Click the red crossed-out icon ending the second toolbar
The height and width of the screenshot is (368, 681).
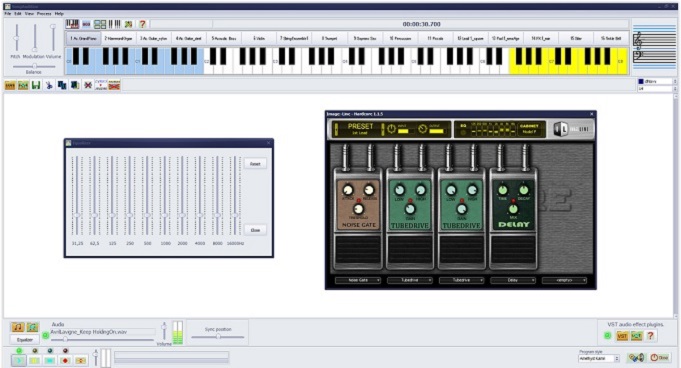coord(114,85)
